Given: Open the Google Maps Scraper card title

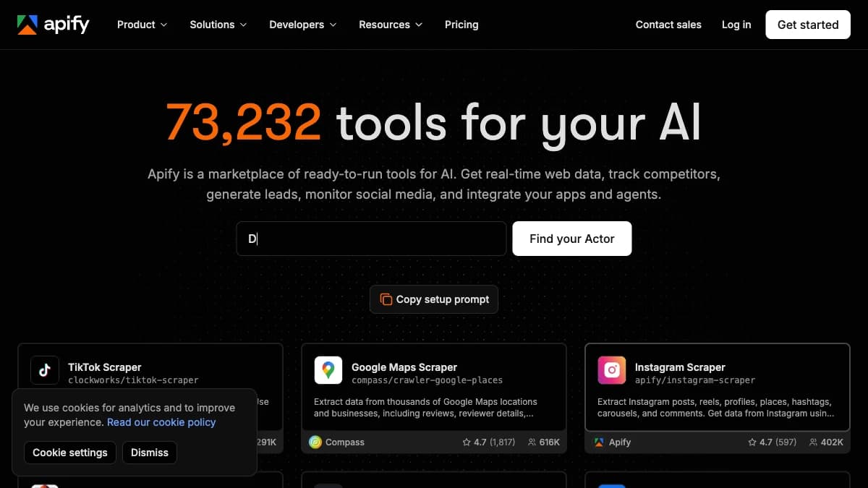Looking at the screenshot, I should click(x=404, y=367).
